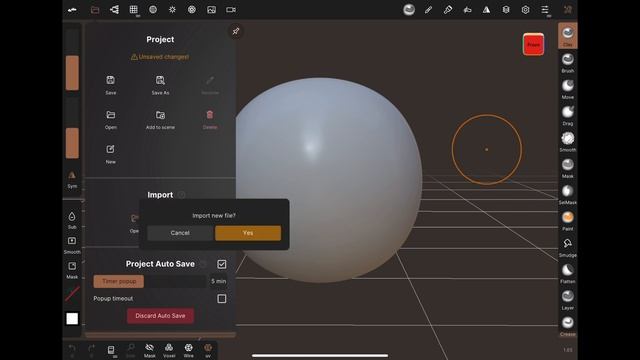Image resolution: width=640 pixels, height=360 pixels.
Task: Create a New project
Action: pyautogui.click(x=111, y=149)
